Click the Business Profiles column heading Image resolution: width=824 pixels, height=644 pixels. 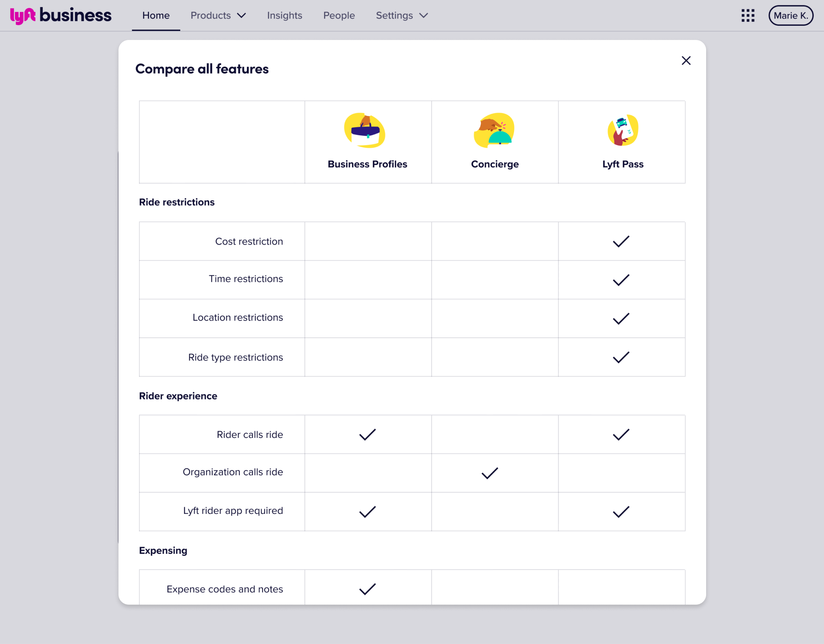tap(367, 164)
